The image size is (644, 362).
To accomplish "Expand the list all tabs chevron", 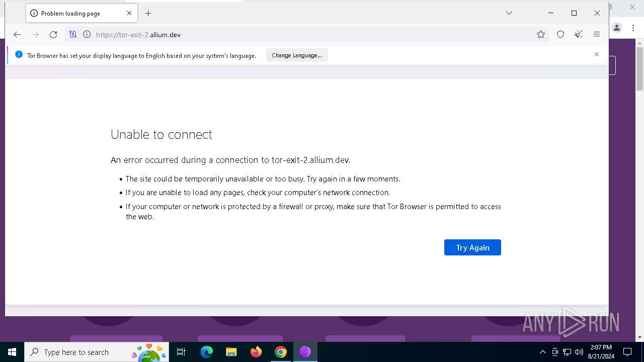I will pyautogui.click(x=509, y=13).
